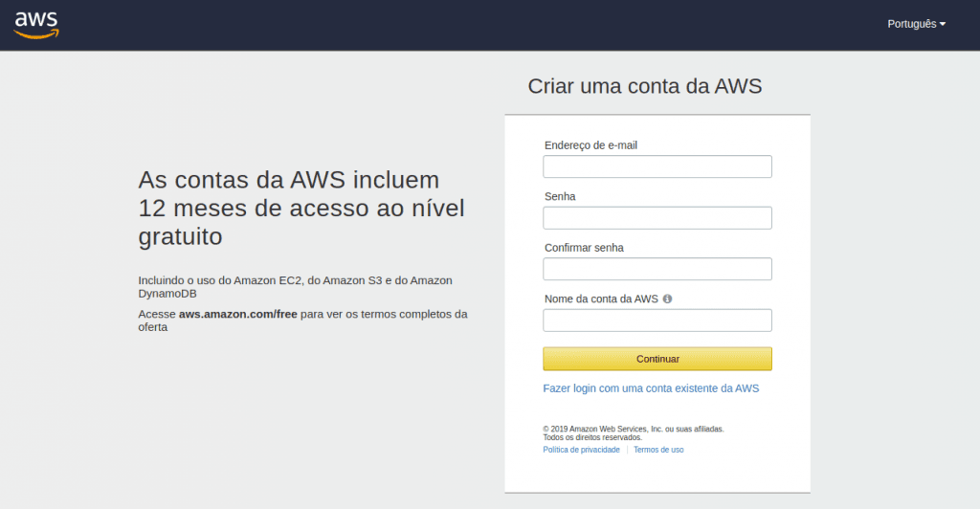Click the Endereço de e-mail label
Viewport: 980px width, 509px height.
click(x=590, y=145)
